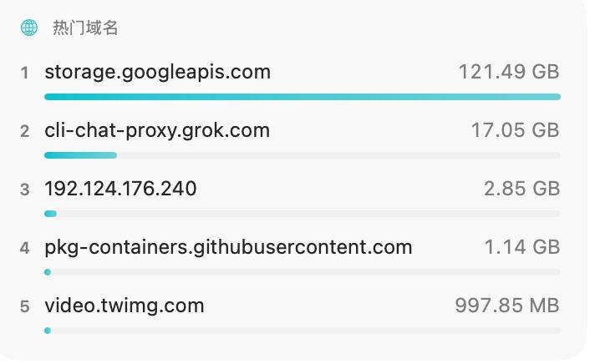
Task: Click the 192.124.176.240 usage bar
Action: click(x=303, y=214)
